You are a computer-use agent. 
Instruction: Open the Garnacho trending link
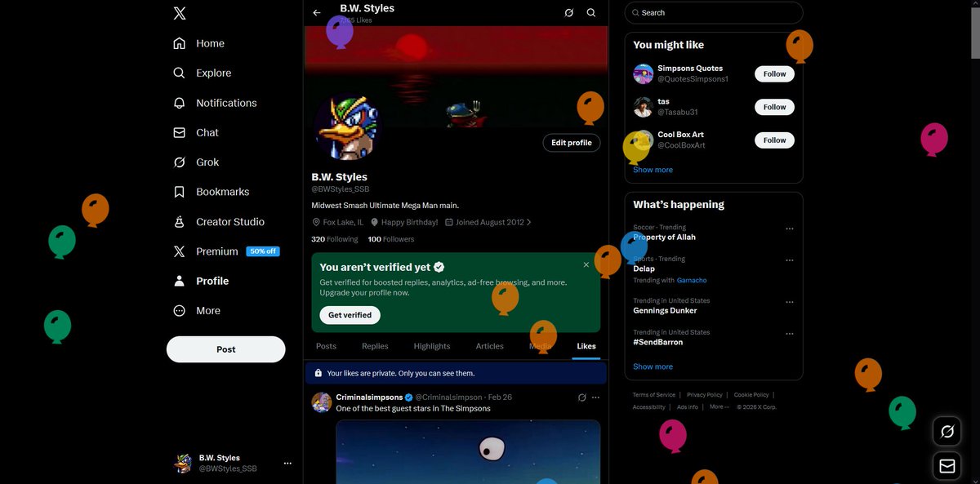coord(692,280)
